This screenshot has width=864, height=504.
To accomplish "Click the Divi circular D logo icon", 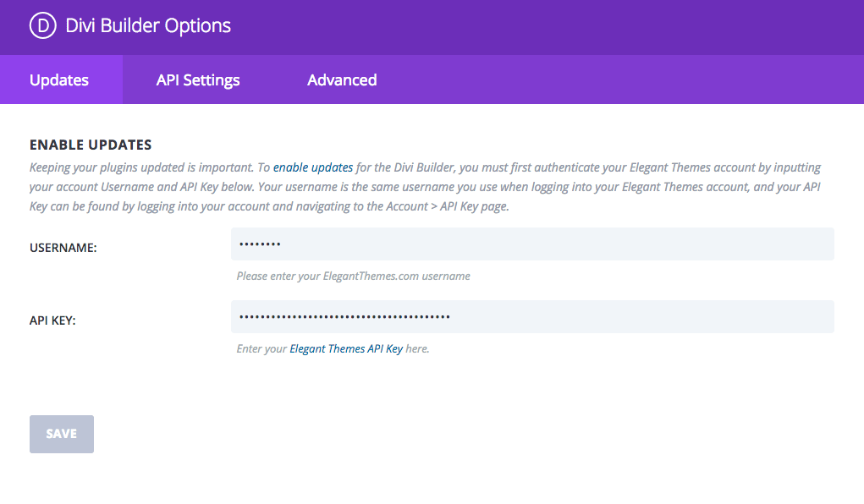I will (x=43, y=25).
